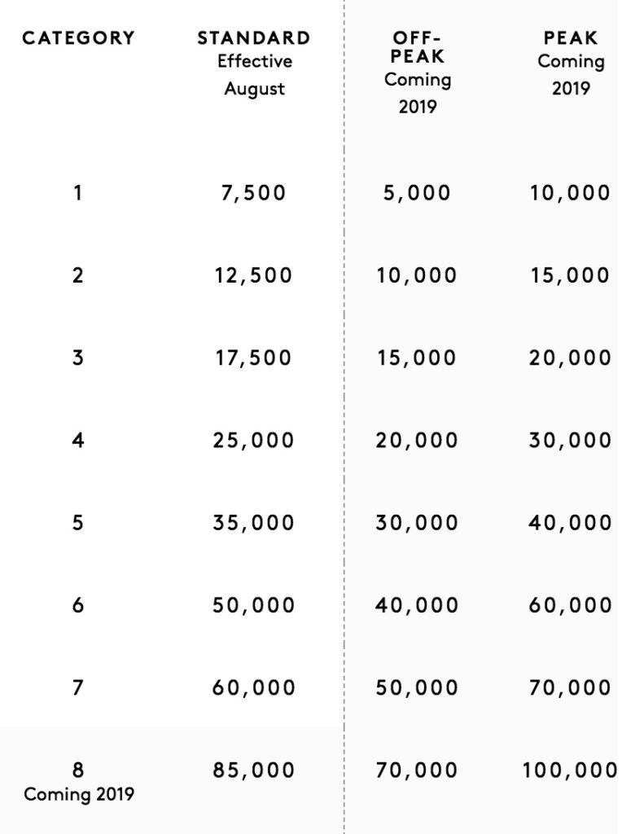The height and width of the screenshot is (834, 644).
Task: Select the 7,500 standard rate cell
Action: [x=254, y=193]
